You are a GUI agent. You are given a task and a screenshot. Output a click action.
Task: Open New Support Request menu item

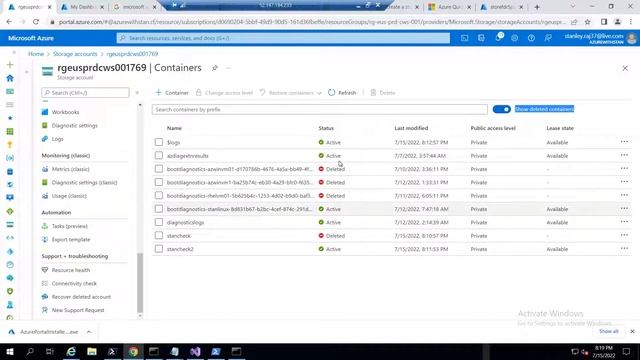point(78,310)
